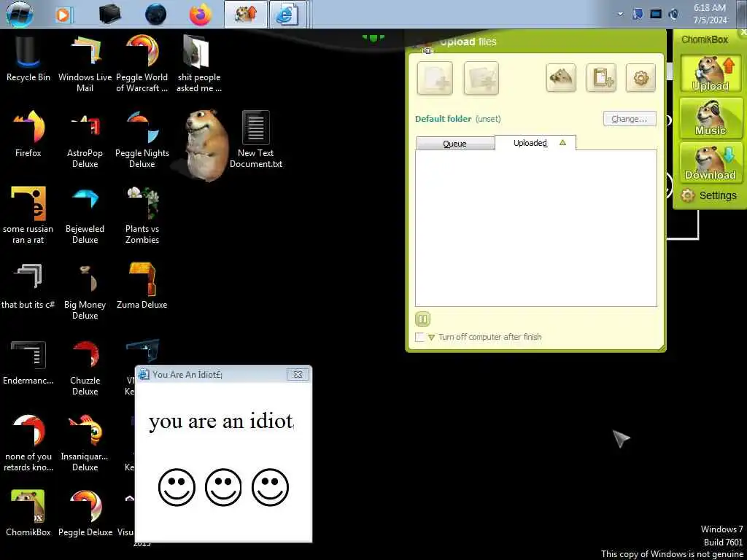Viewport: 747px width, 560px height.
Task: Click ChomikBox taskbar button
Action: tap(245, 15)
